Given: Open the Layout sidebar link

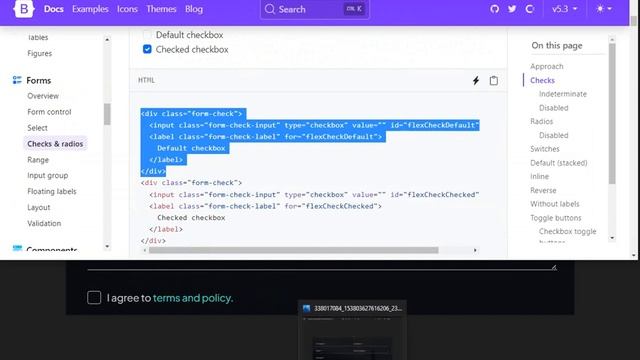Looking at the screenshot, I should [x=39, y=207].
